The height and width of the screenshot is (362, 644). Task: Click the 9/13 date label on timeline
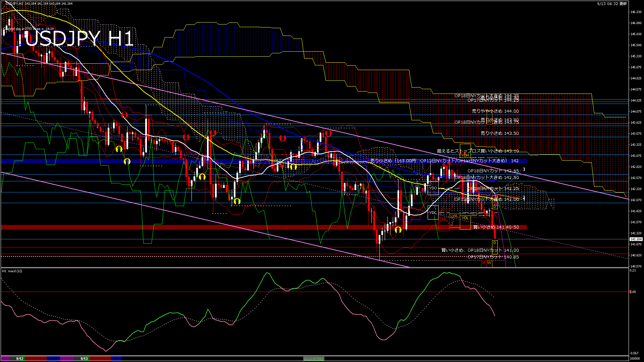click(x=84, y=359)
